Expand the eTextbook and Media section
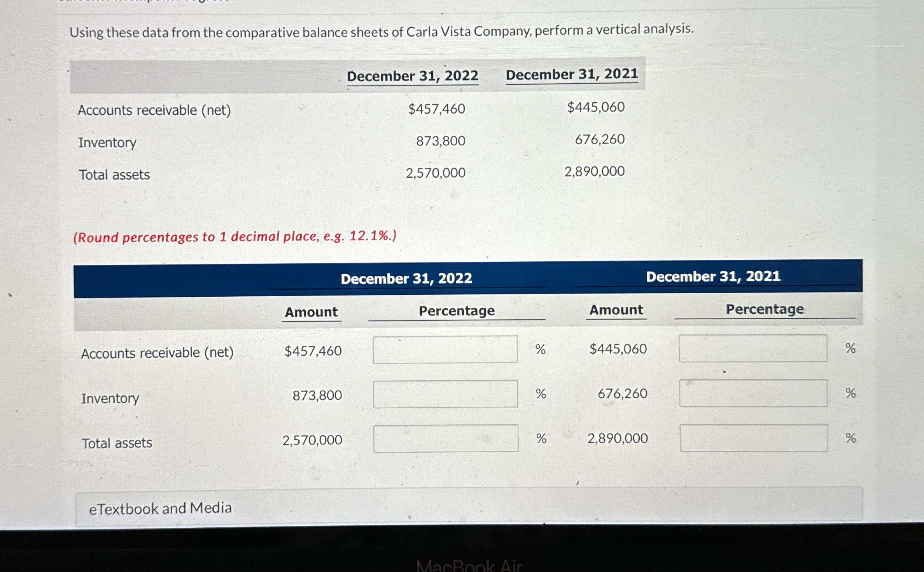 pyautogui.click(x=160, y=508)
